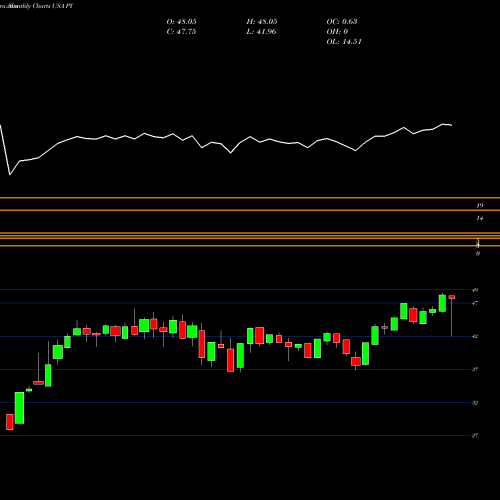Click the indicator axis label 14
The width and height of the screenshot is (500, 500).
(x=480, y=218)
